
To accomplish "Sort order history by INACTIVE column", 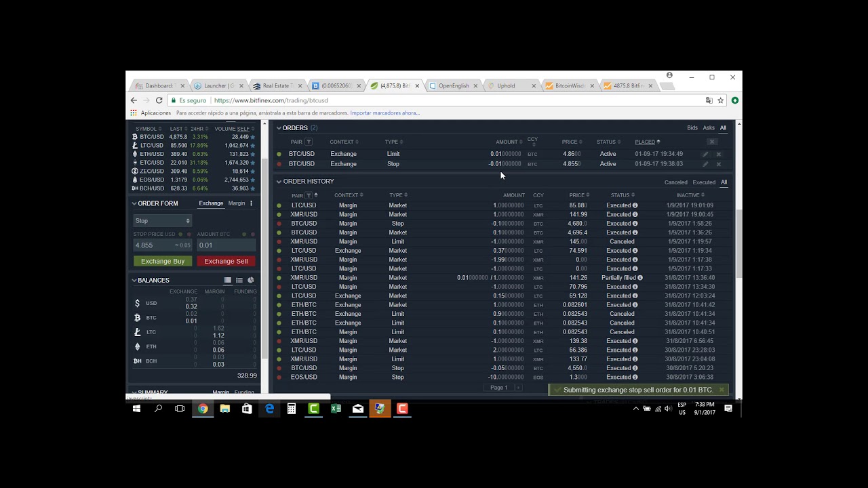I will pos(690,195).
